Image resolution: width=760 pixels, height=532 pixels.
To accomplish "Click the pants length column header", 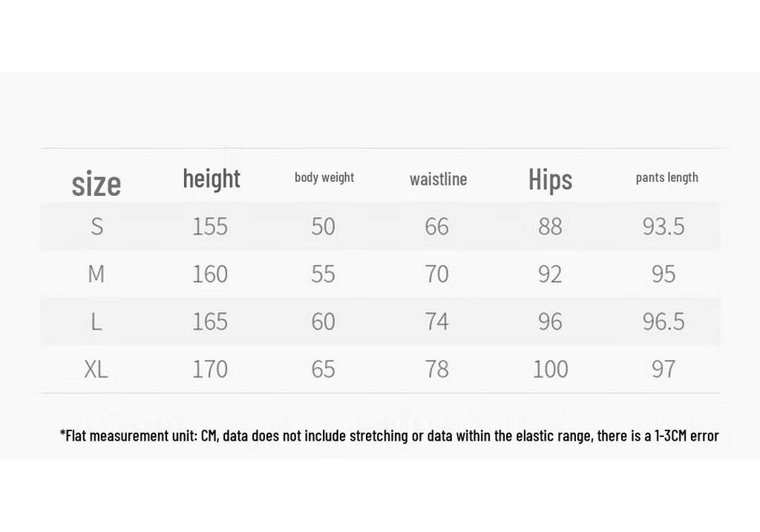I will click(x=667, y=178).
